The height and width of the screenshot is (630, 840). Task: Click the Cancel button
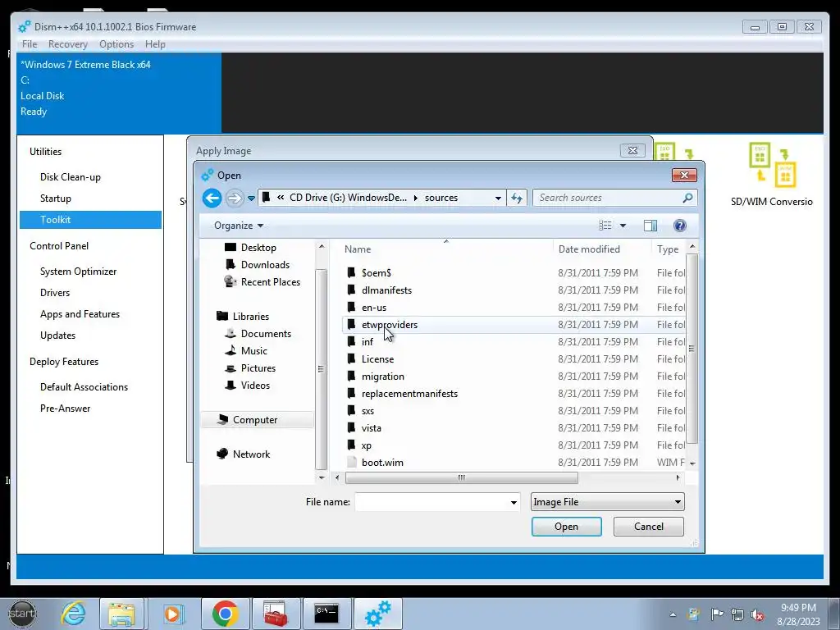click(x=648, y=527)
